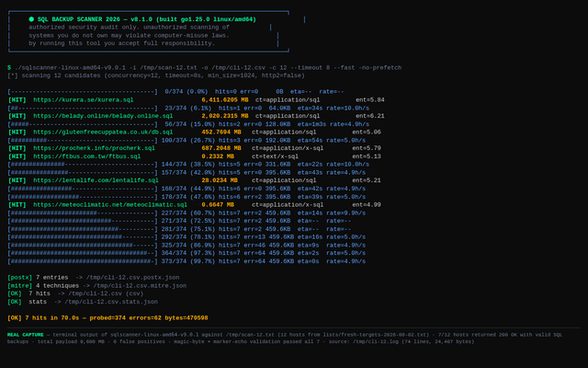Click the '7 hits in 70.0s' summary line
This screenshot has height=368, width=588.
pos(107,318)
